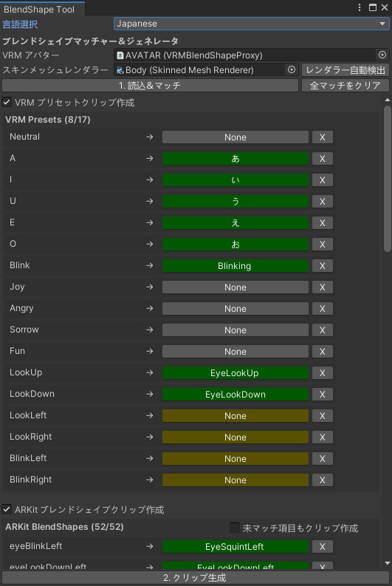This screenshot has height=586, width=392.
Task: Open the LookRight selector showing None
Action: click(235, 437)
